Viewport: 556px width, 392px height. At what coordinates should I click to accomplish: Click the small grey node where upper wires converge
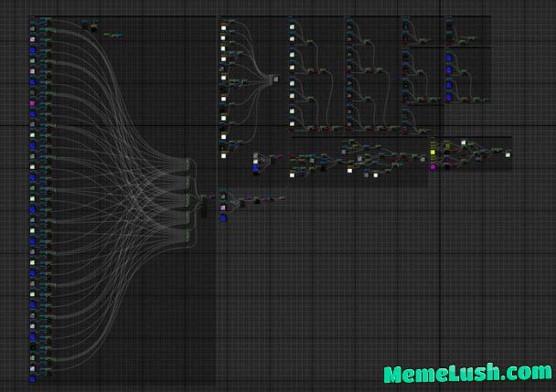(274, 79)
